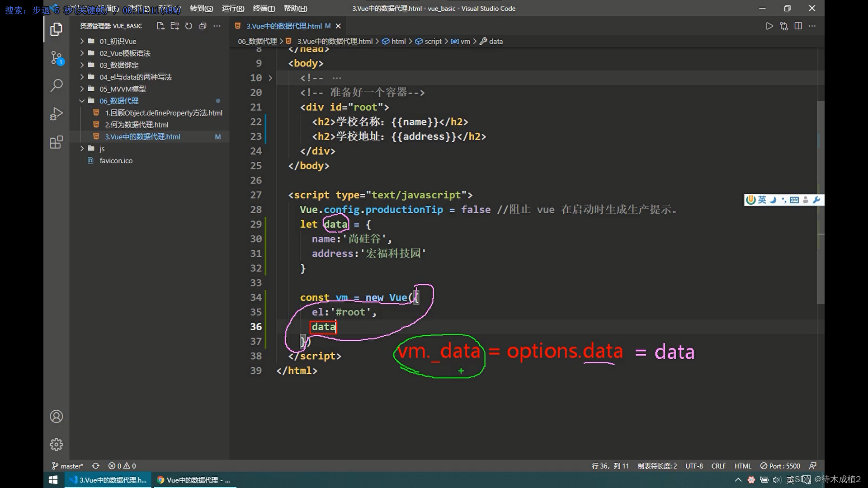Open the 运行(R) menu
868x488 pixels.
(x=233, y=8)
